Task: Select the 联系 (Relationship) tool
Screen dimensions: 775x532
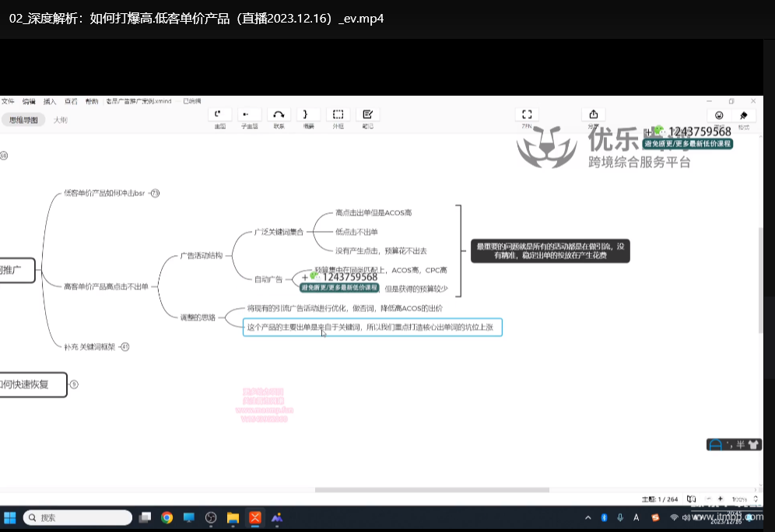Action: tap(279, 114)
